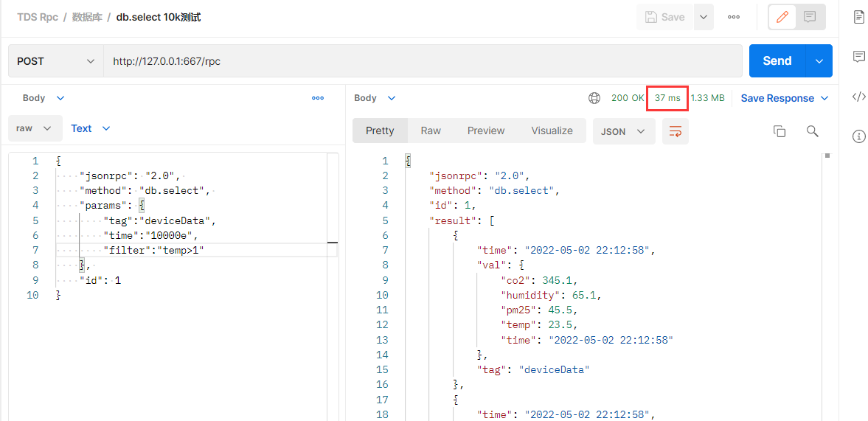Viewport: 868px width, 421px height.
Task: Click the 200 OK status
Action: click(x=628, y=98)
